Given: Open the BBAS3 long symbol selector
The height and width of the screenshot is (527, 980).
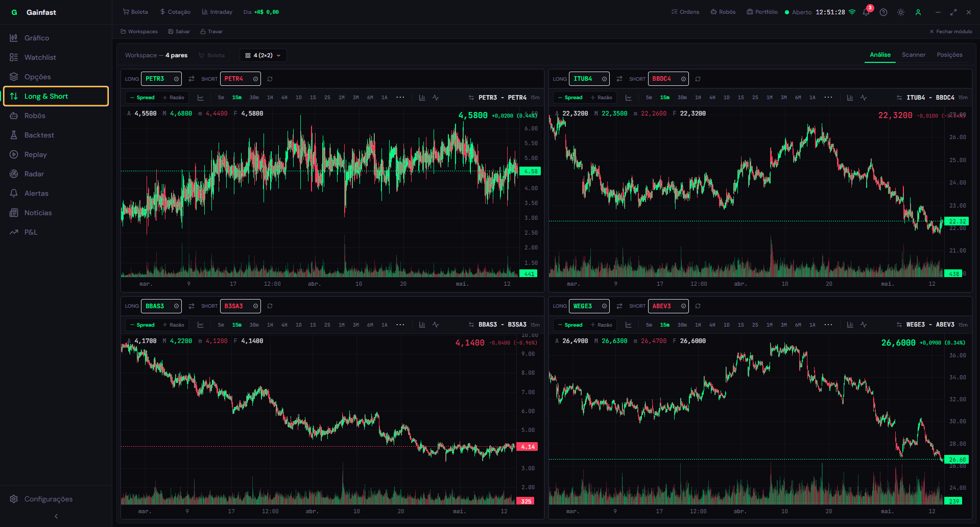Looking at the screenshot, I should 161,306.
